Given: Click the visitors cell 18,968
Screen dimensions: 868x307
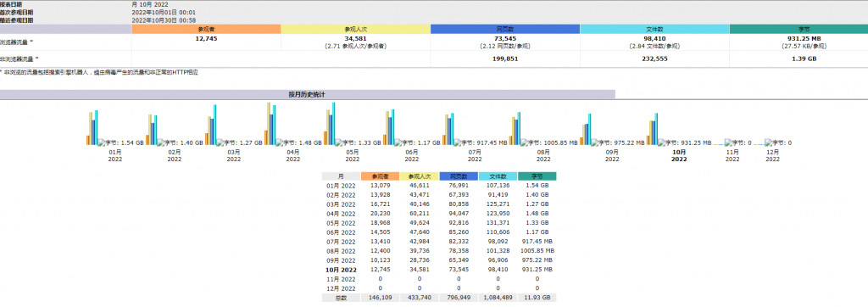Looking at the screenshot, I should (380, 223).
